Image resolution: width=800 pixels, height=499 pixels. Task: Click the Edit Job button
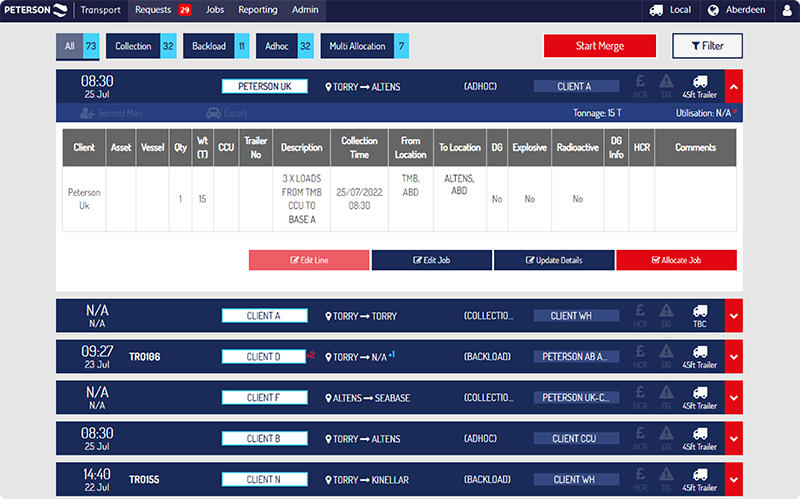(x=432, y=260)
